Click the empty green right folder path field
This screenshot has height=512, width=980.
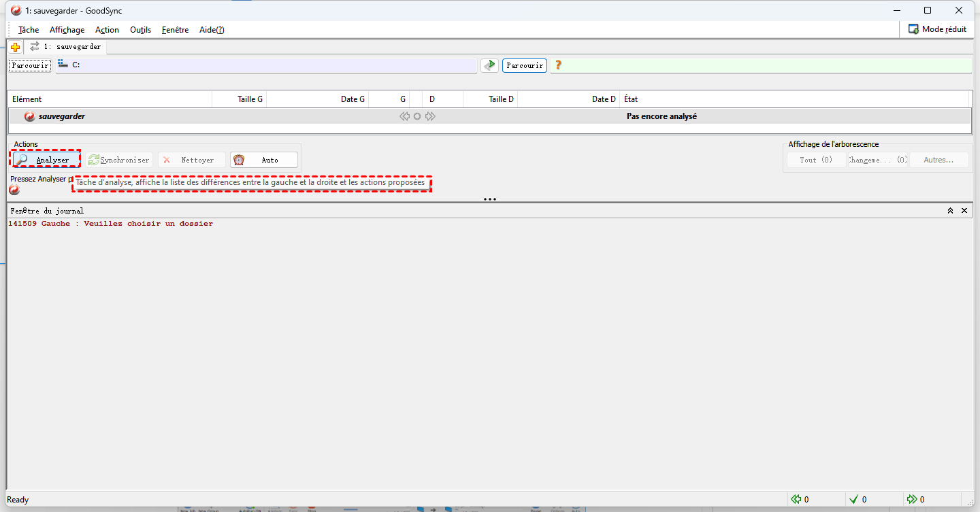coord(761,65)
